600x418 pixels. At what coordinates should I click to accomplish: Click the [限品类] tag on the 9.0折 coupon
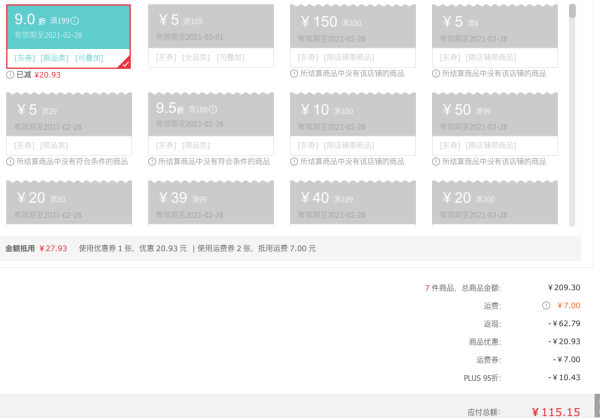(x=55, y=58)
